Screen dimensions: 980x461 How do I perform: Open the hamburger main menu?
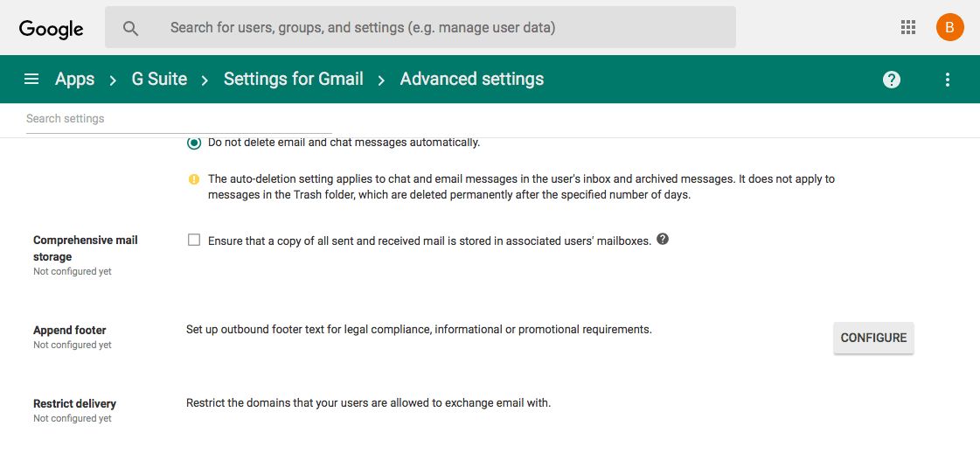[x=31, y=80]
